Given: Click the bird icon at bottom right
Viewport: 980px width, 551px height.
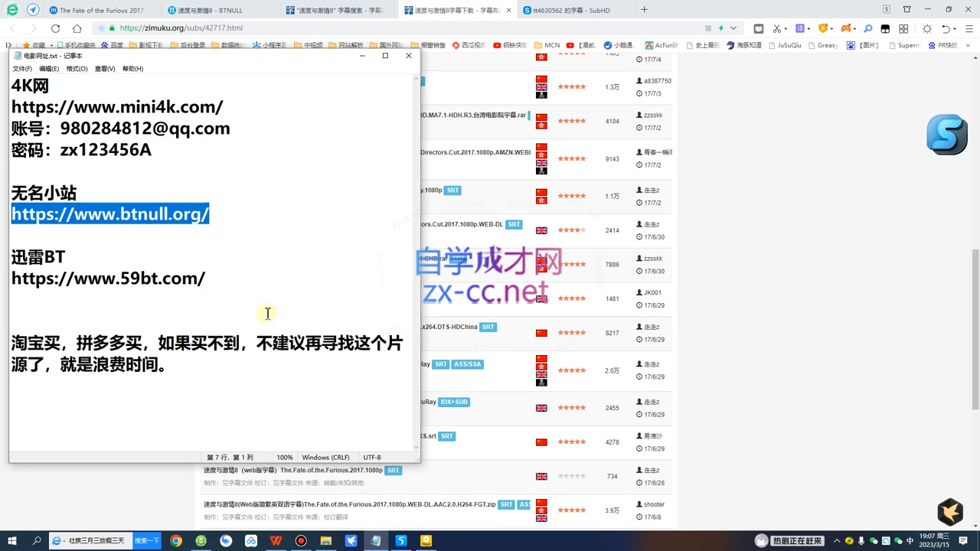Looking at the screenshot, I should [950, 511].
